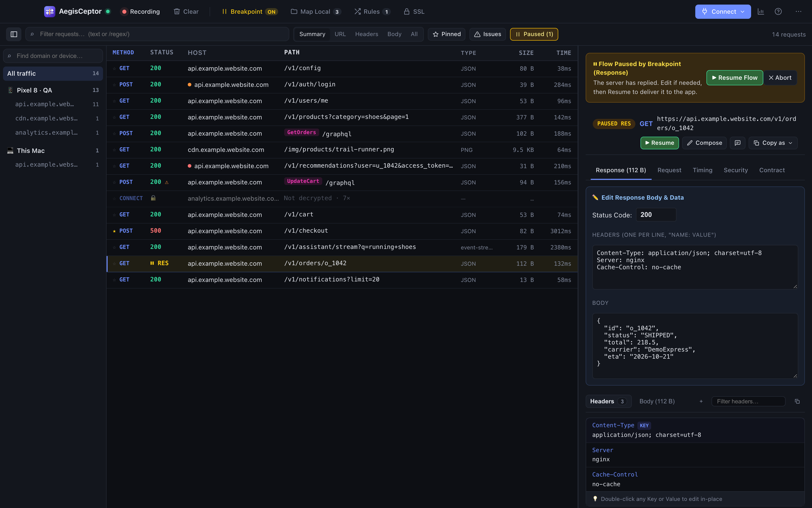Switch to the Body (112 B) tab

pyautogui.click(x=657, y=401)
